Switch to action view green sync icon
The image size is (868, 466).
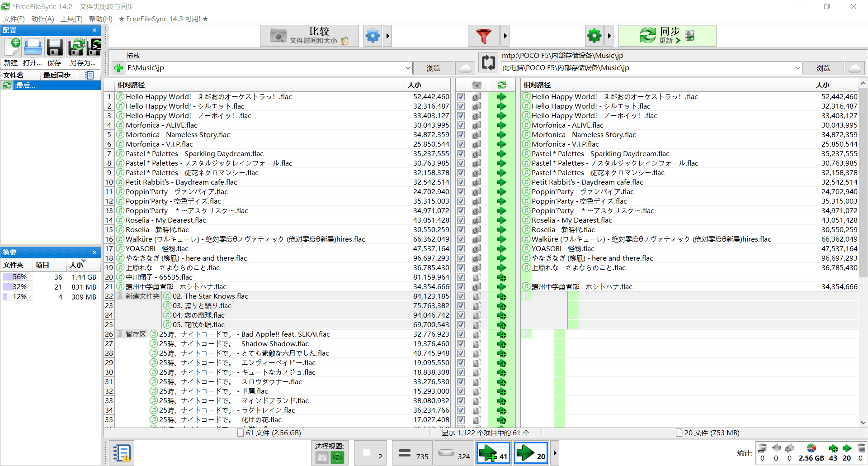coord(337,458)
